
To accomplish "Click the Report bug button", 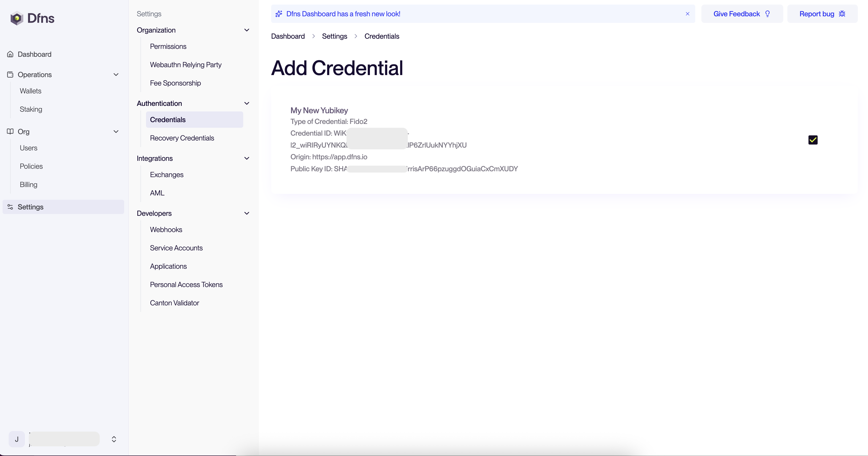I will (x=822, y=14).
